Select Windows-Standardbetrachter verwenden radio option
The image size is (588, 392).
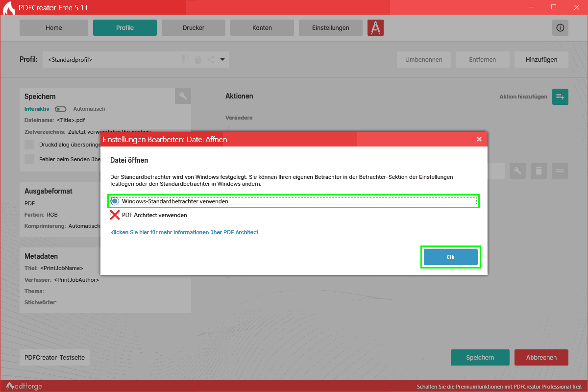click(x=115, y=201)
